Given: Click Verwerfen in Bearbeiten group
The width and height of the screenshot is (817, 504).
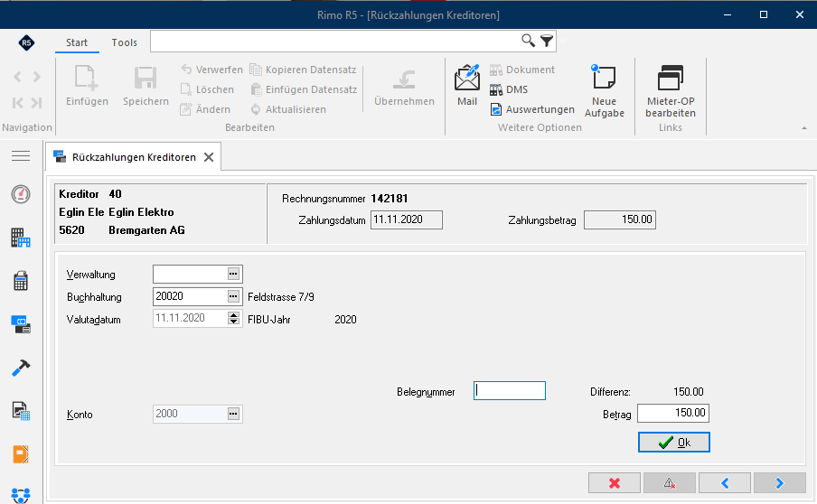Looking at the screenshot, I should [211, 70].
